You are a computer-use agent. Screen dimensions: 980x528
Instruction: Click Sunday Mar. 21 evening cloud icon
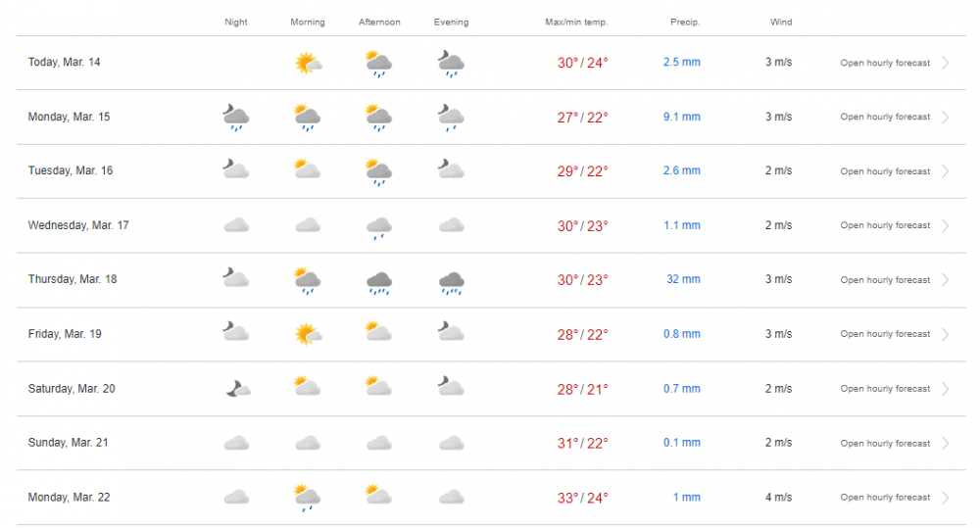point(451,443)
